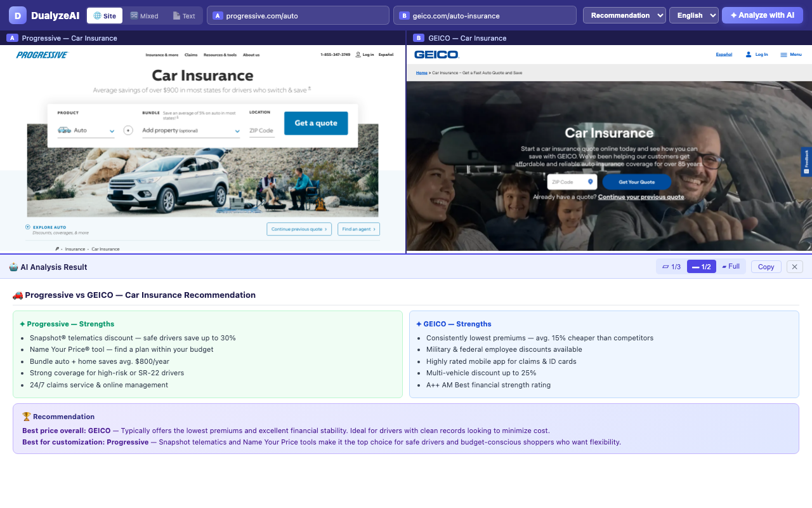Click the Get a quote button
Image resolution: width=812 pixels, height=508 pixels.
[x=316, y=123]
